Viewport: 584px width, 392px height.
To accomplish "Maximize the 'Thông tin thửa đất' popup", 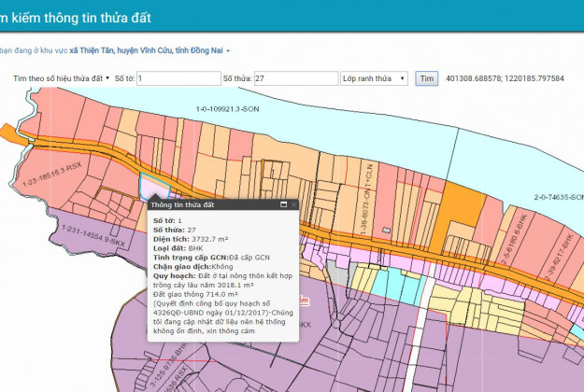I will tap(283, 204).
